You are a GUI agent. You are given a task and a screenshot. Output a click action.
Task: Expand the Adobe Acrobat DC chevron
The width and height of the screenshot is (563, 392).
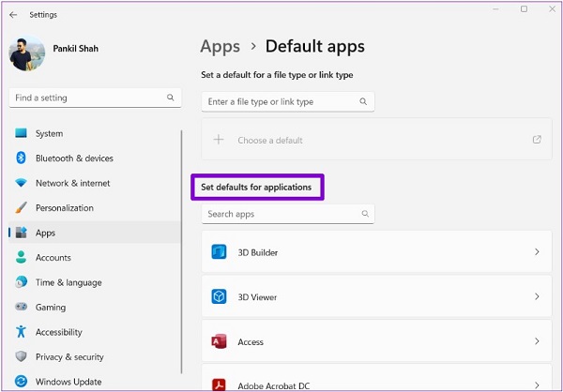537,385
